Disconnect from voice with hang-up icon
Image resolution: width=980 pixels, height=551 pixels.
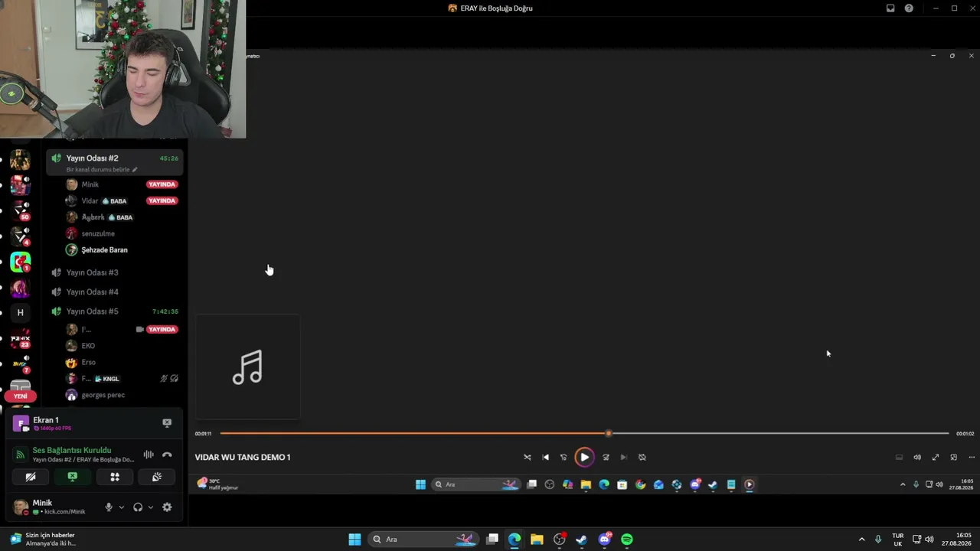click(x=167, y=455)
